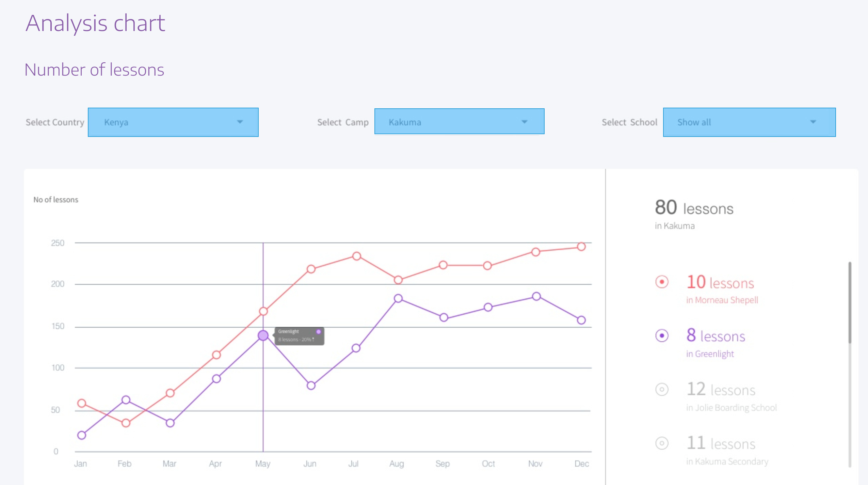Open the Select School Show all dropdown
Screen dimensions: 868x485
(x=749, y=122)
